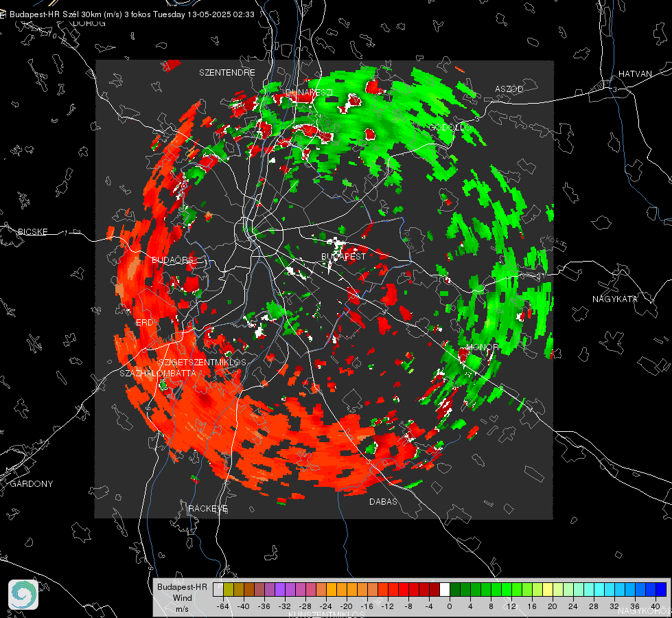Screen dimensions: 672x618
Task: Click the MONOR city label
Action: pos(482,347)
